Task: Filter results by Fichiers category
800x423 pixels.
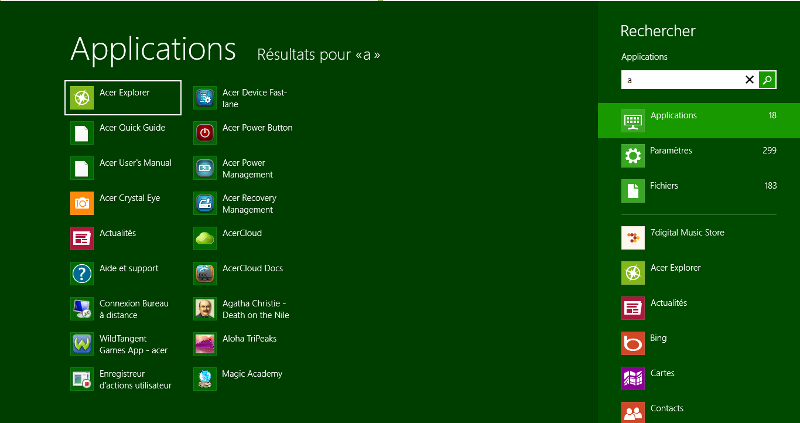Action: pos(699,191)
